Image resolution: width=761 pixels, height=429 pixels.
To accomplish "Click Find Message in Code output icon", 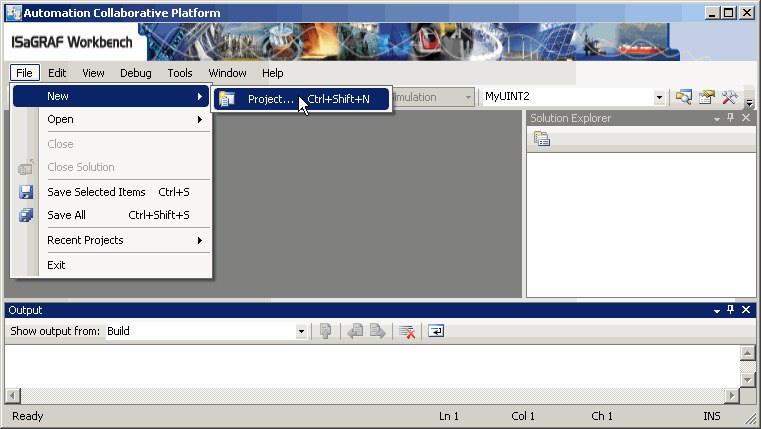I will point(326,331).
